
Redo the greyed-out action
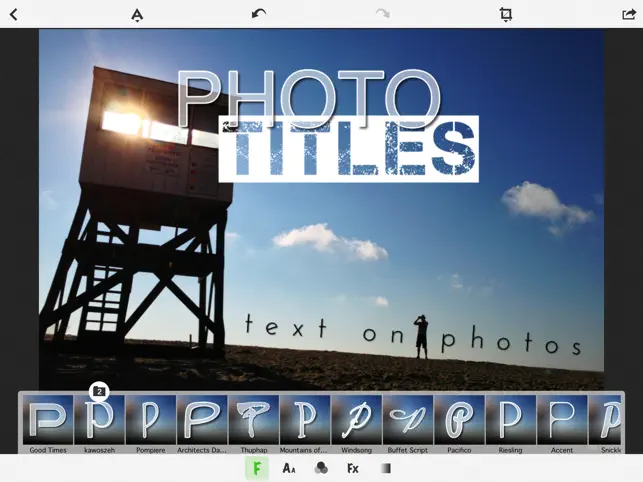[382, 14]
